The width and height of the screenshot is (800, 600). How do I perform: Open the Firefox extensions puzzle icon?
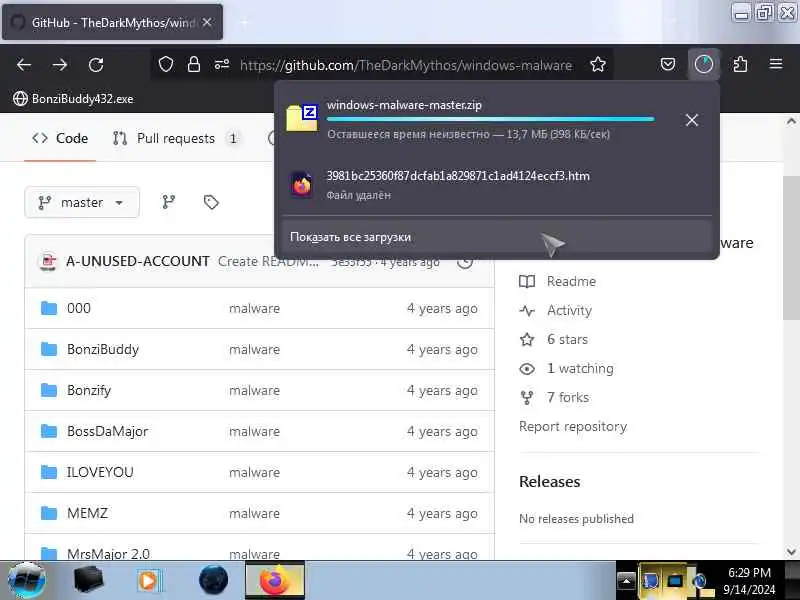click(740, 64)
